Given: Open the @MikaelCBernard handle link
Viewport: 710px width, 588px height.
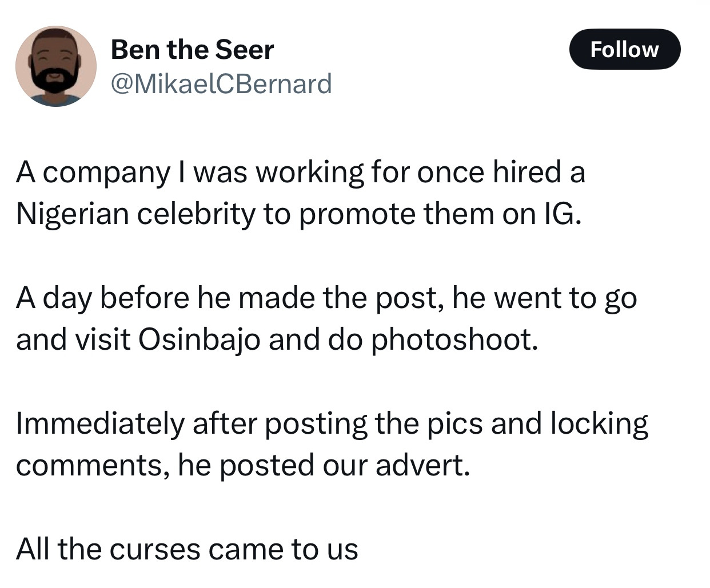Looking at the screenshot, I should (221, 84).
